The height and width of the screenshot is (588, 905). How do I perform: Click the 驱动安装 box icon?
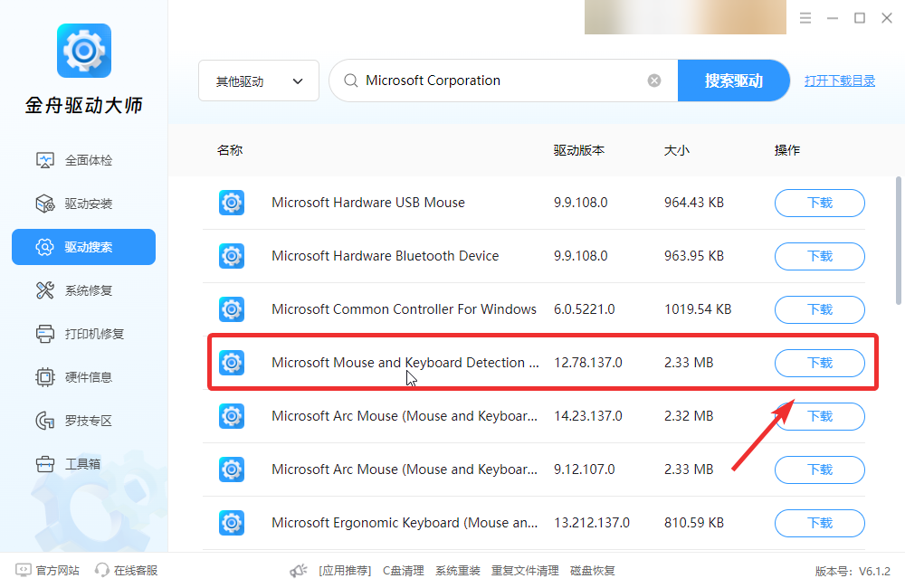(45, 204)
